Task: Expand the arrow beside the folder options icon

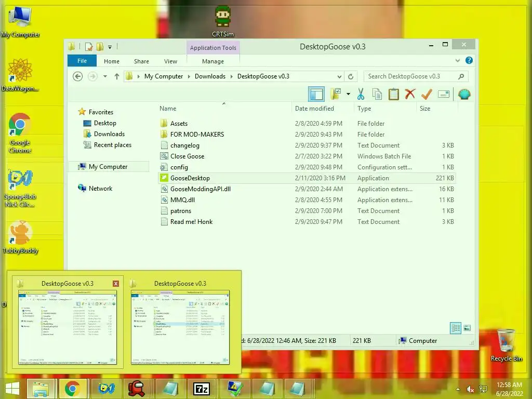Action: pos(348,94)
